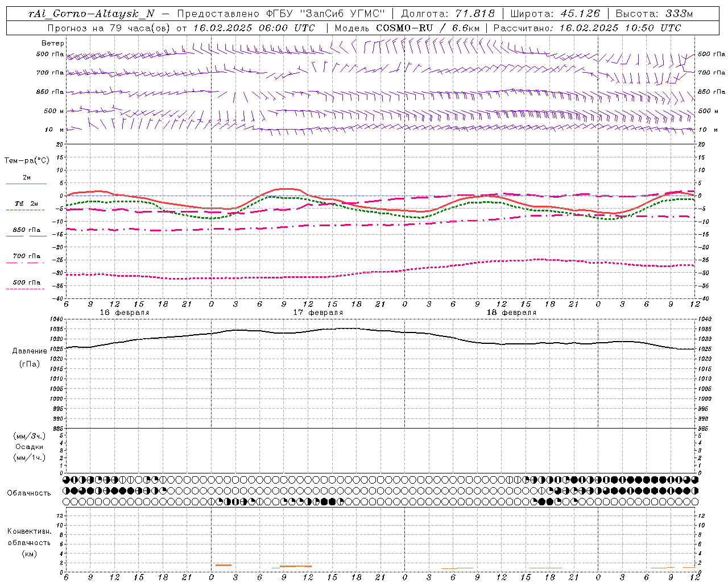Click the 500 гПа temperature legend entry

click(27, 282)
